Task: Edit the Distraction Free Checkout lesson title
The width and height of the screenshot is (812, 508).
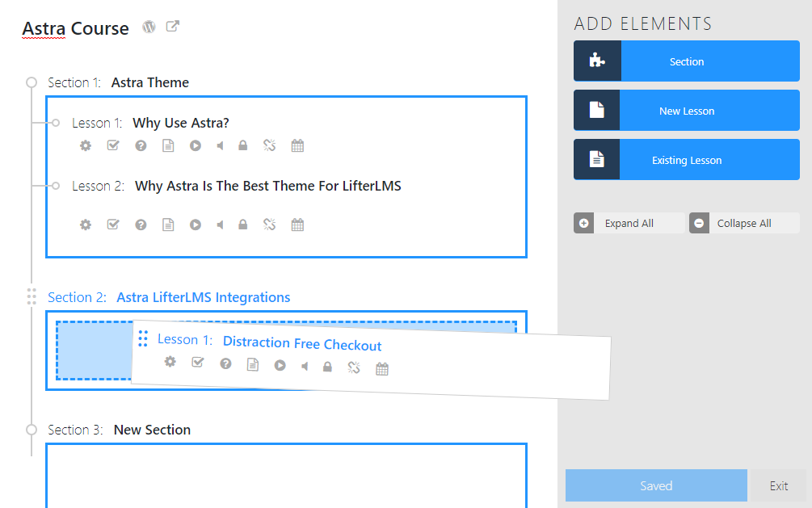Action: tap(302, 343)
